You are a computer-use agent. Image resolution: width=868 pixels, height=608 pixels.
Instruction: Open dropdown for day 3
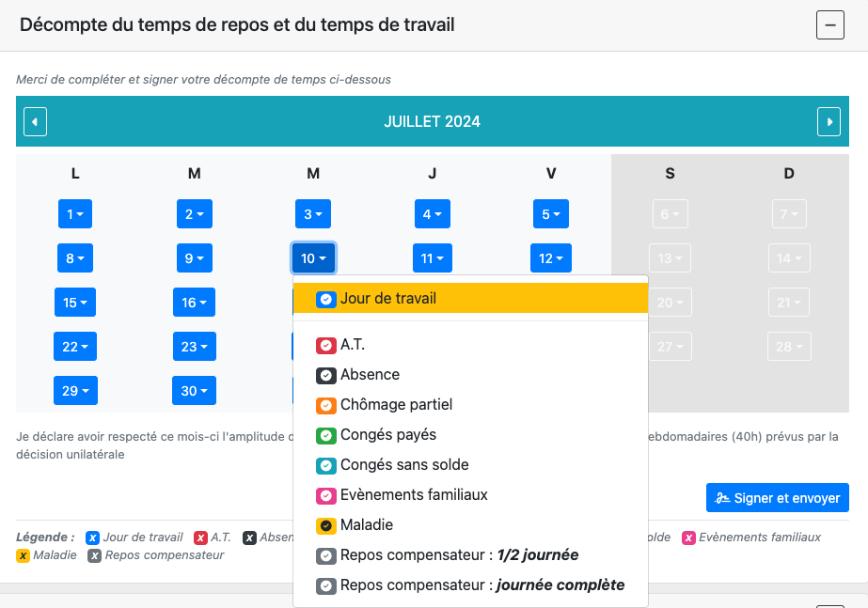tap(312, 214)
